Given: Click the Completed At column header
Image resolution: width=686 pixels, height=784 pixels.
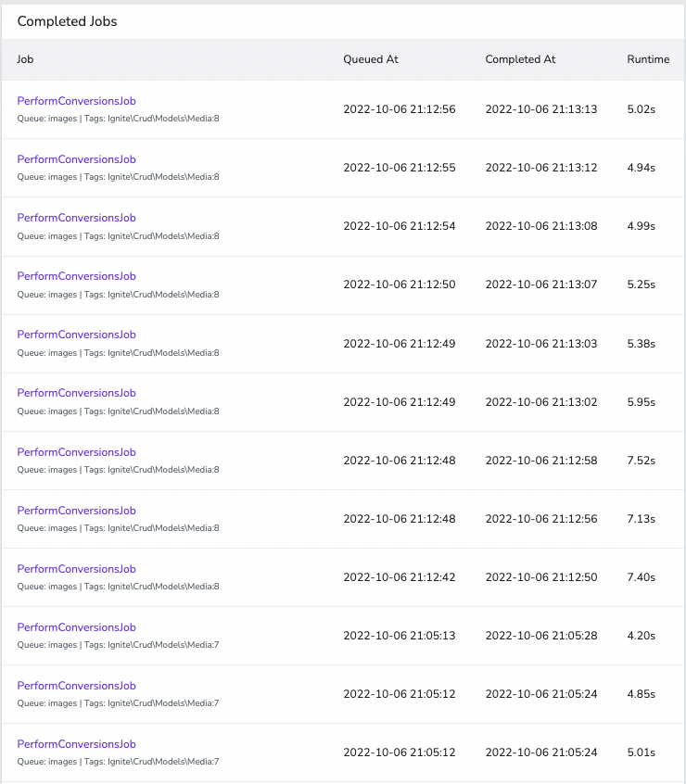Looking at the screenshot, I should tap(520, 59).
